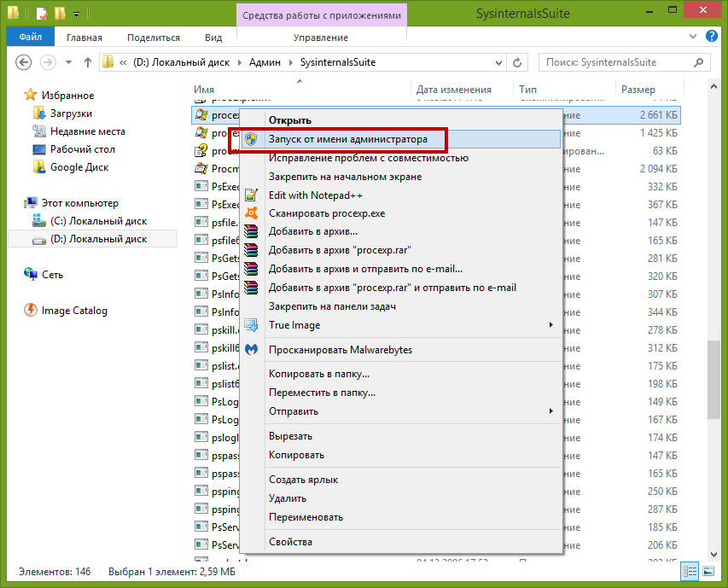Sort by the Размер column header
Viewport: 728px width, 588px height.
point(649,90)
